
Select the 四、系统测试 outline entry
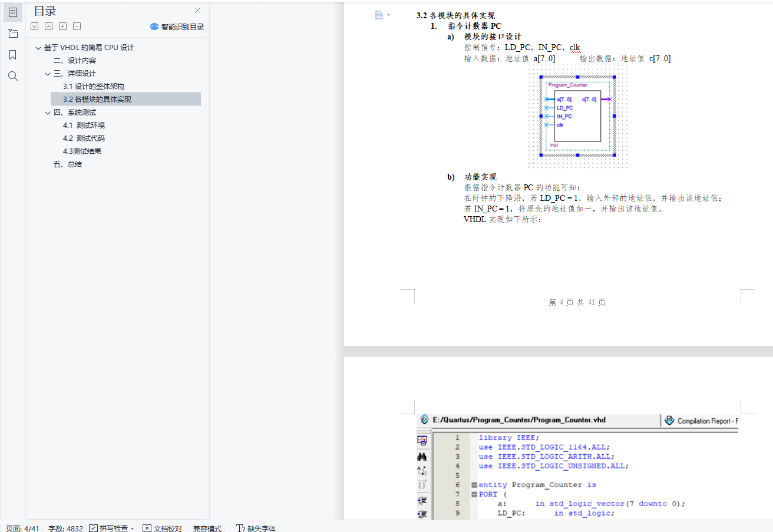tap(75, 113)
